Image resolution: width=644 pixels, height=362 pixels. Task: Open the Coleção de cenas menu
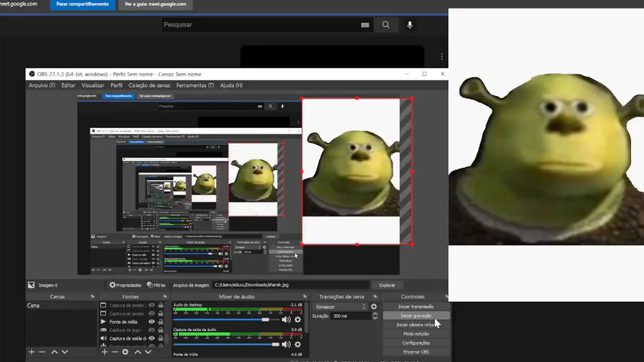pyautogui.click(x=149, y=85)
